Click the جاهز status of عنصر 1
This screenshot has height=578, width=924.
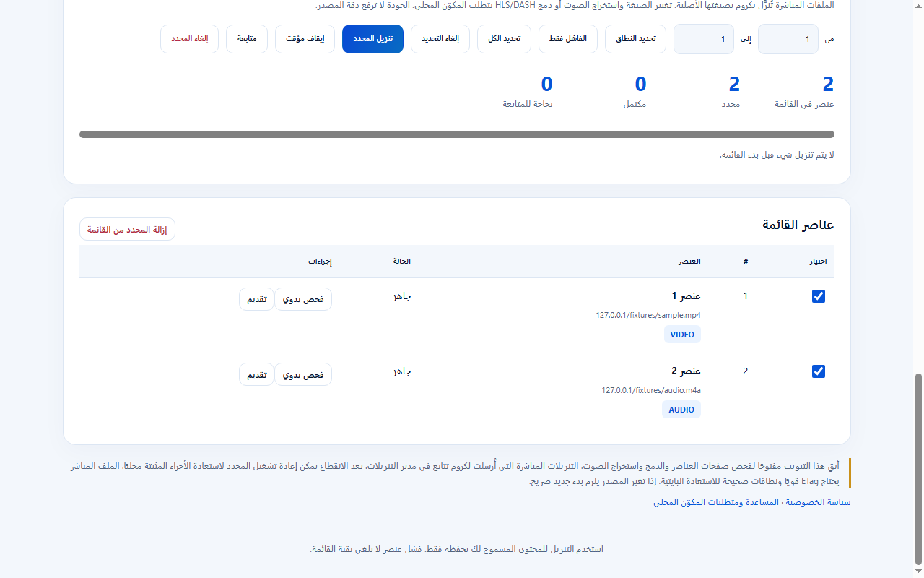coord(402,296)
